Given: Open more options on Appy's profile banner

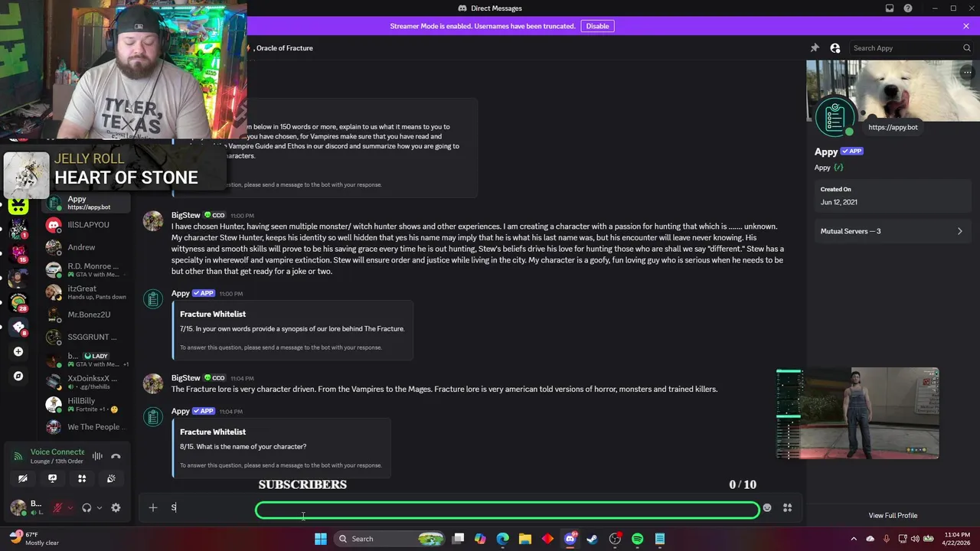Looking at the screenshot, I should 968,73.
